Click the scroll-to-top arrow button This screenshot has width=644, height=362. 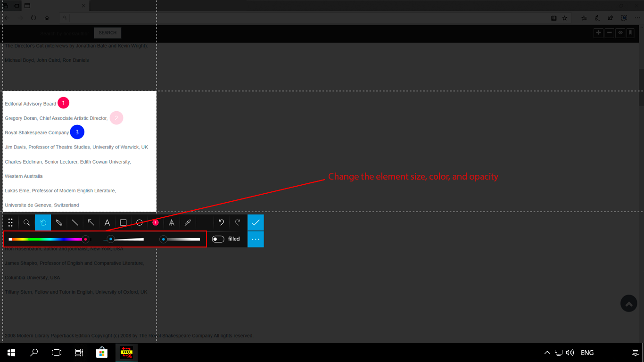tap(628, 303)
